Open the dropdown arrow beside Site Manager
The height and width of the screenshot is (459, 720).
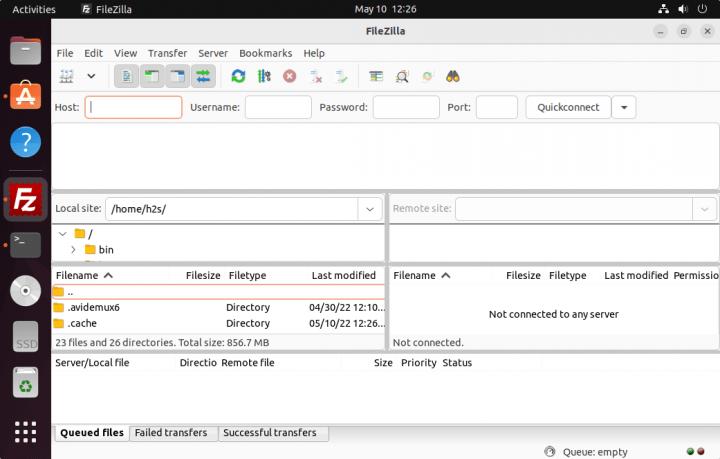coord(91,76)
